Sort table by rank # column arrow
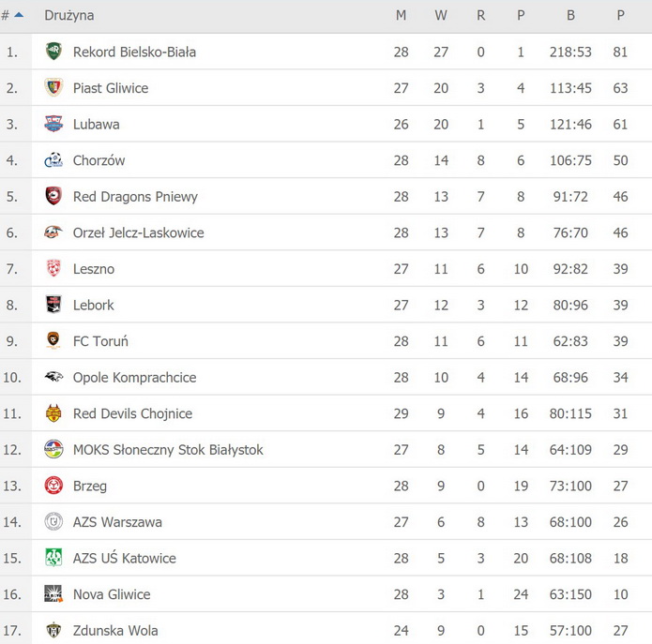The image size is (652, 644). 19,15
